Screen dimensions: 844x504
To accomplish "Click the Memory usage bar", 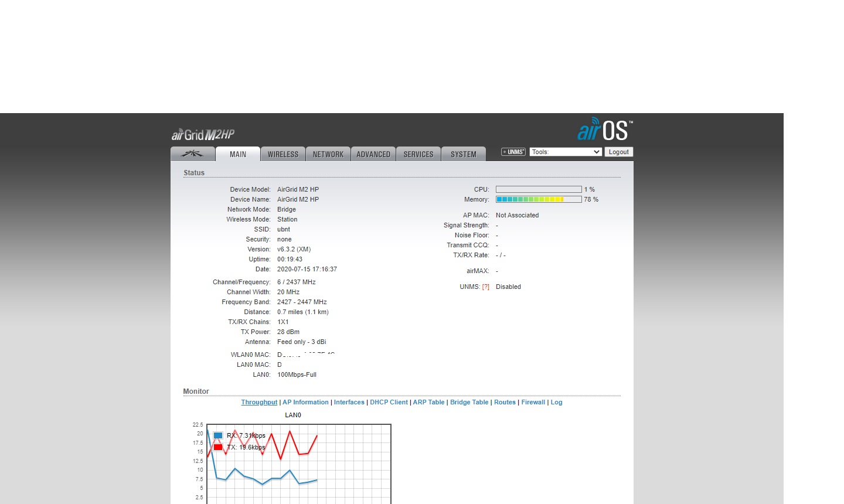I will click(x=539, y=199).
